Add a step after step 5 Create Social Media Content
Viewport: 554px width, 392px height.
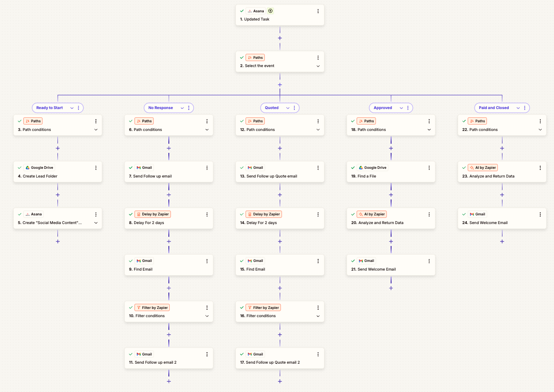[57, 241]
